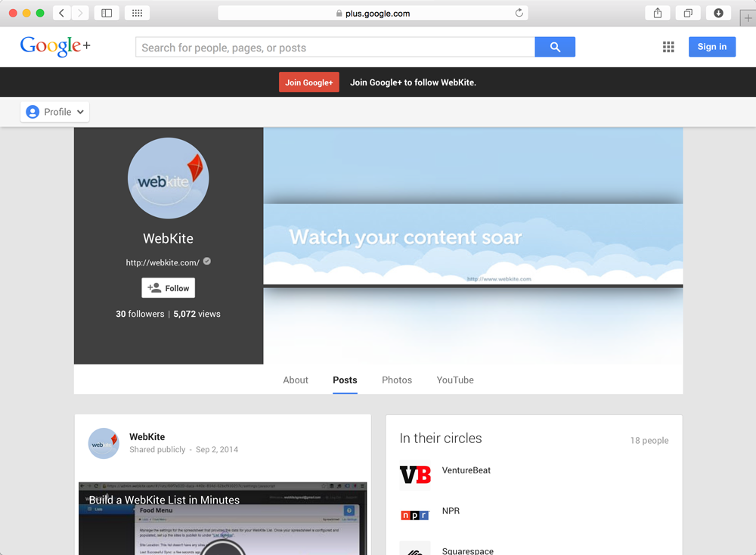756x555 pixels.
Task: Click the Safari reload page icon
Action: 519,13
